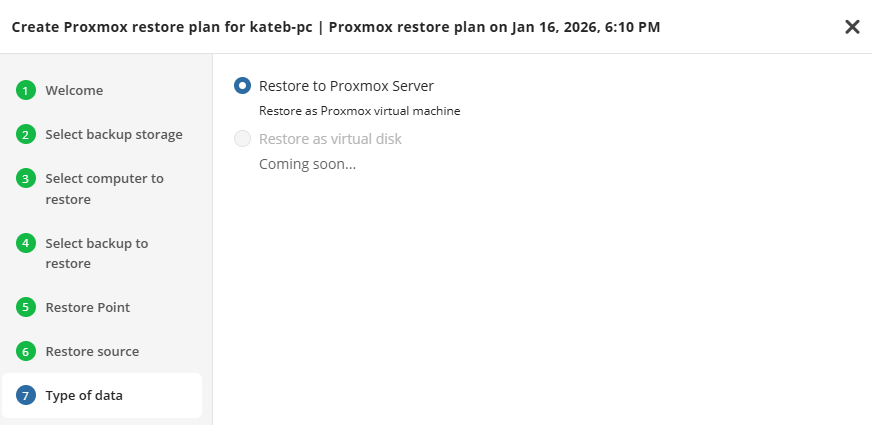Image resolution: width=872 pixels, height=425 pixels.
Task: Click the blue step 7 circle icon
Action: point(26,396)
